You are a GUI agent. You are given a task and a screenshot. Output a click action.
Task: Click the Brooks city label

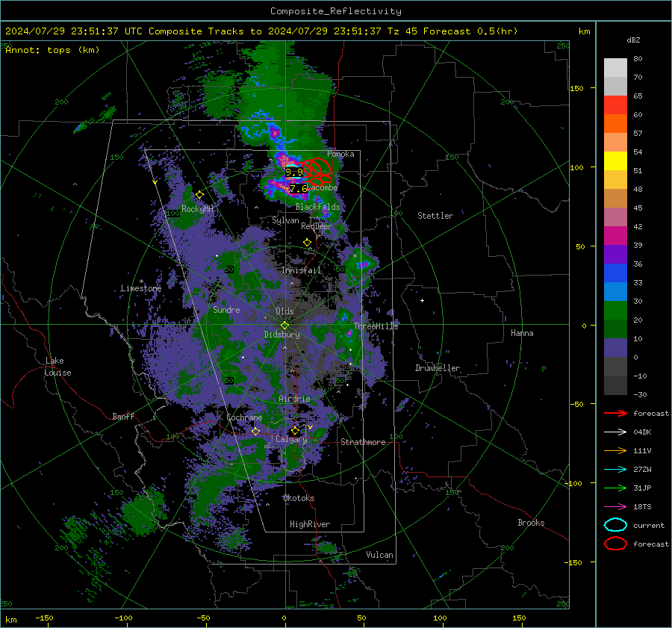coord(531,523)
